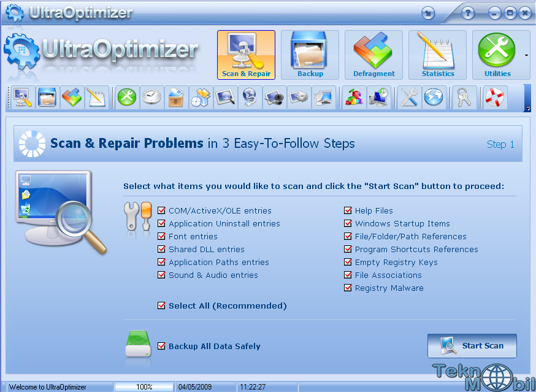Click the wrench and screwdriver tools image

coord(138,217)
